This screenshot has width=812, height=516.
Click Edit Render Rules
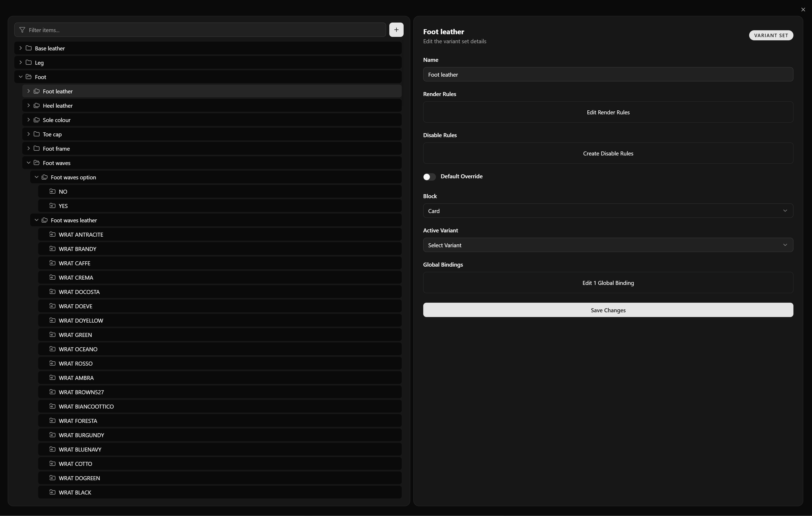(x=608, y=112)
